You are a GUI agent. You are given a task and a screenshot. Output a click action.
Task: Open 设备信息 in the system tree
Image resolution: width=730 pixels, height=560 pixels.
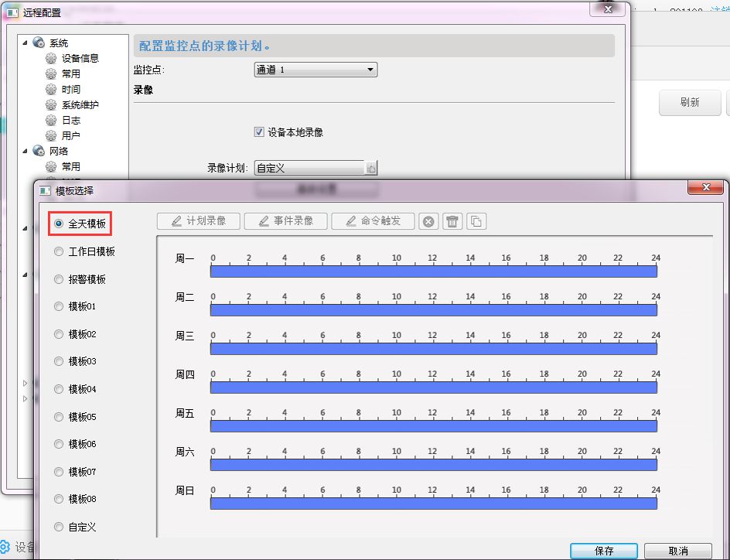(80, 58)
